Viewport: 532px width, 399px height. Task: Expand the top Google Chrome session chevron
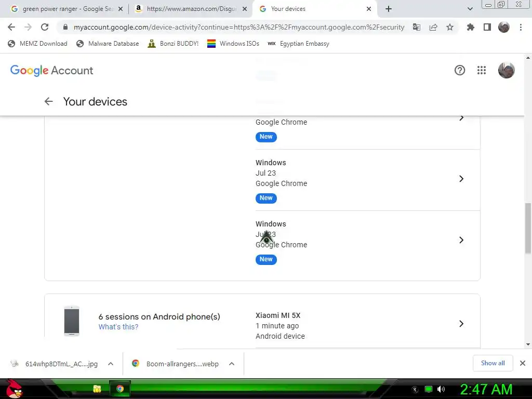(x=461, y=118)
